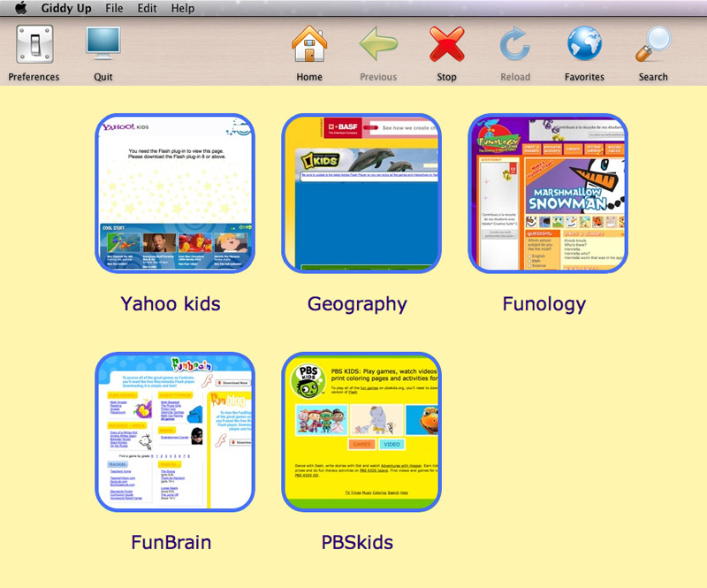Open Preferences via the light switch icon
The height and width of the screenshot is (588, 707).
[x=34, y=44]
